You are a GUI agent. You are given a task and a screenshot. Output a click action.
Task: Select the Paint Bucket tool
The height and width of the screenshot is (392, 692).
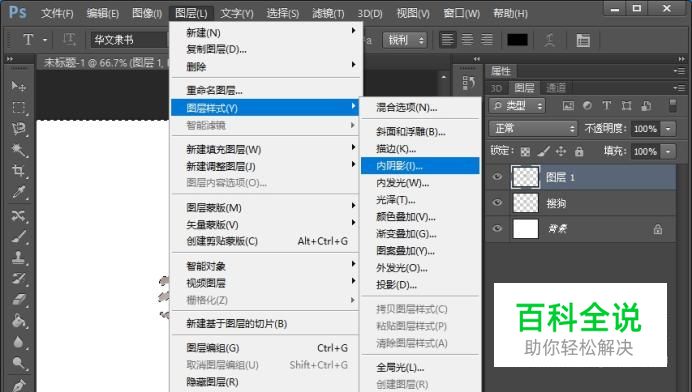point(18,321)
